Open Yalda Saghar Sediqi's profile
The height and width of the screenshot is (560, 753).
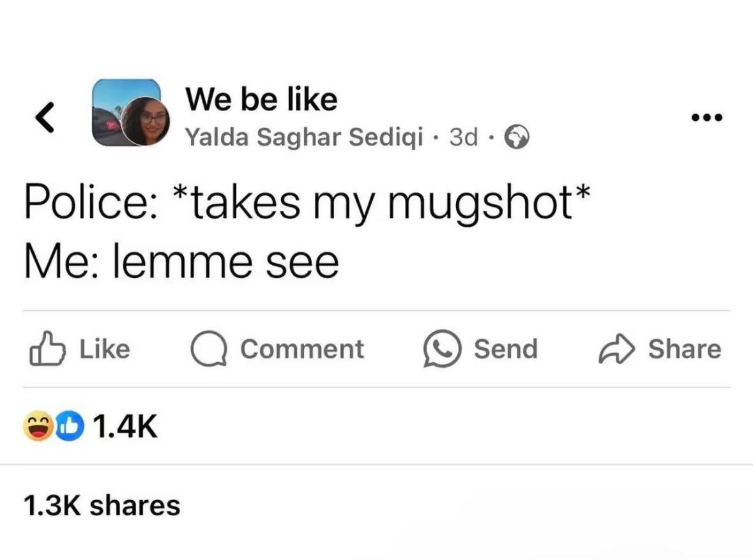click(303, 136)
